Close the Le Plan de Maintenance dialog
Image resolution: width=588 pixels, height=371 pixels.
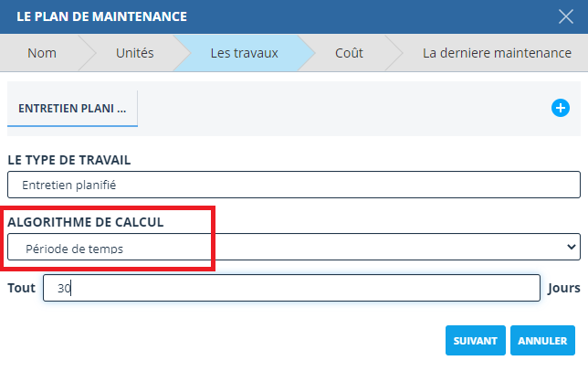tap(565, 16)
